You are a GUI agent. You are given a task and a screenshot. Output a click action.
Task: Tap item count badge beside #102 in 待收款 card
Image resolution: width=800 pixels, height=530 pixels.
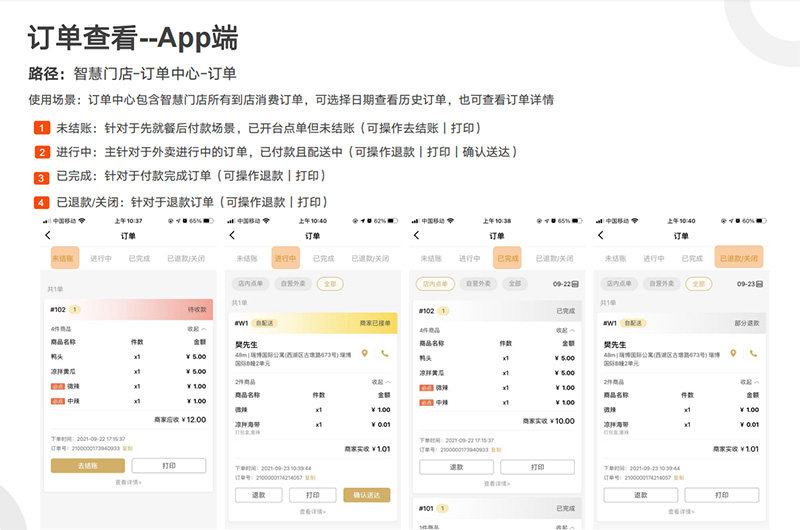point(74,310)
